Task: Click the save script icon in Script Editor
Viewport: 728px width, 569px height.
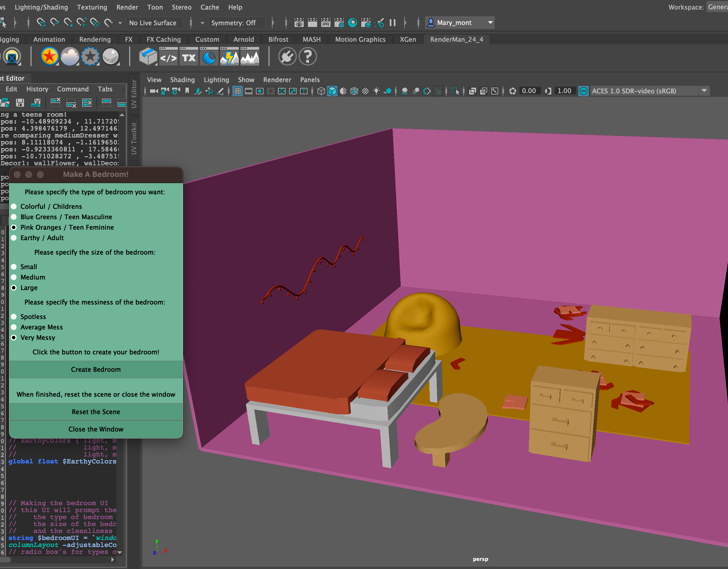Action: [x=20, y=103]
